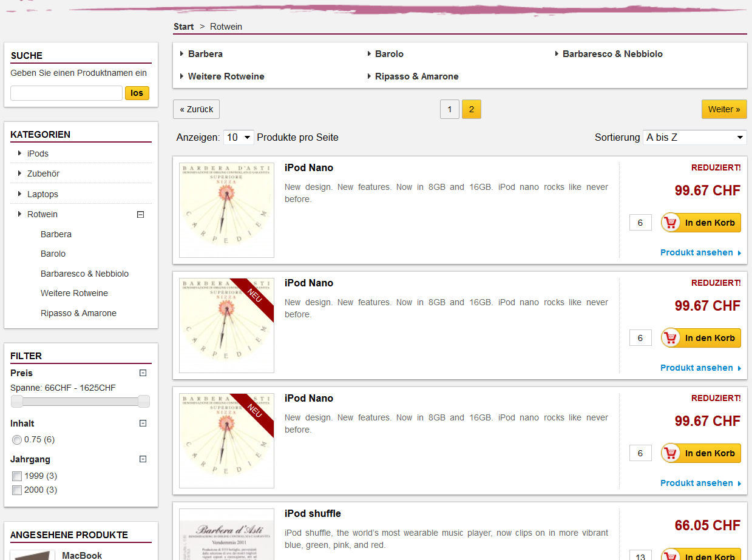752x560 pixels.
Task: Click arrow beside first Produkt ansehen link
Action: 739,253
